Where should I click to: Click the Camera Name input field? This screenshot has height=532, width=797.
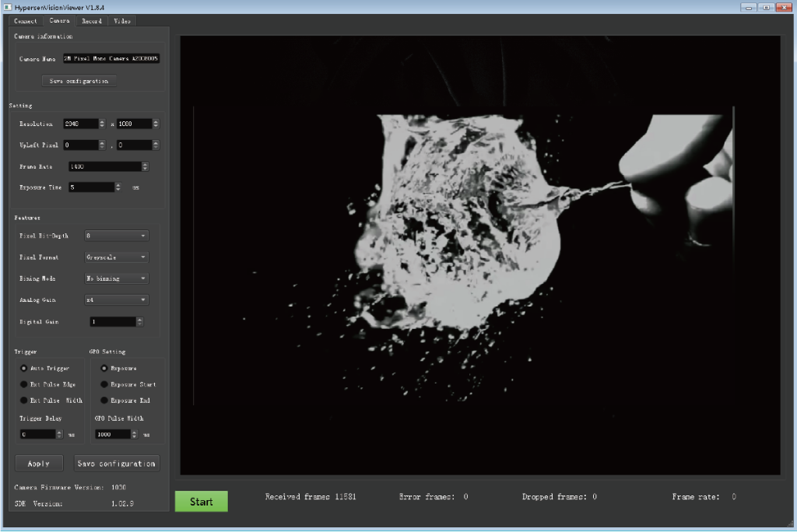click(x=111, y=58)
